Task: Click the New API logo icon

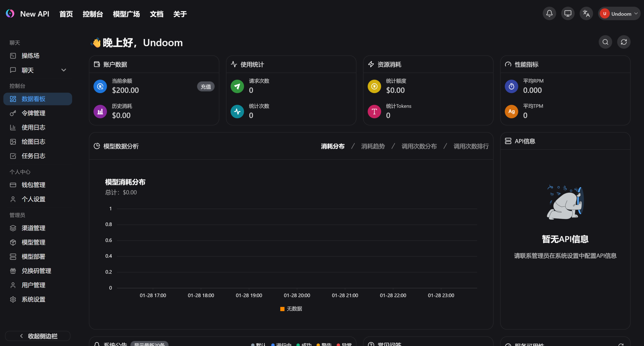Action: coord(10,14)
